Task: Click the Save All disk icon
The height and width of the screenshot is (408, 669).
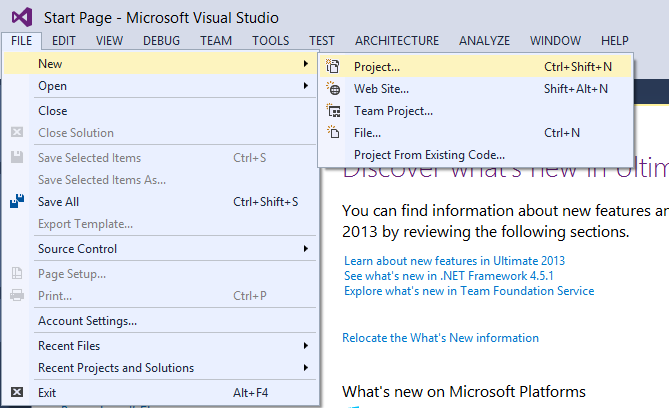Action: 16,202
